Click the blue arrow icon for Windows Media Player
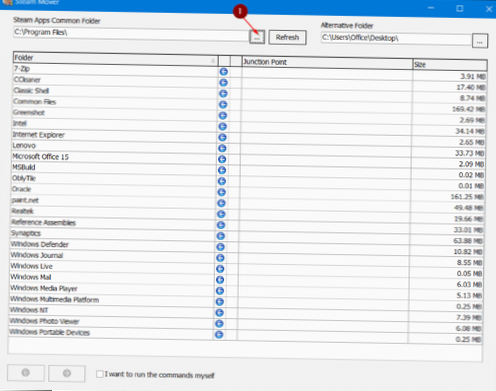 coord(220,291)
